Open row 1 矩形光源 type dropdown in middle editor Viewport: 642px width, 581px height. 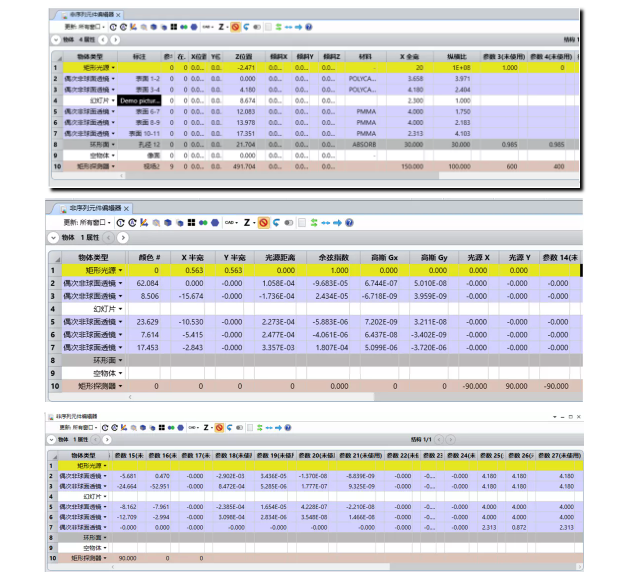pos(120,271)
